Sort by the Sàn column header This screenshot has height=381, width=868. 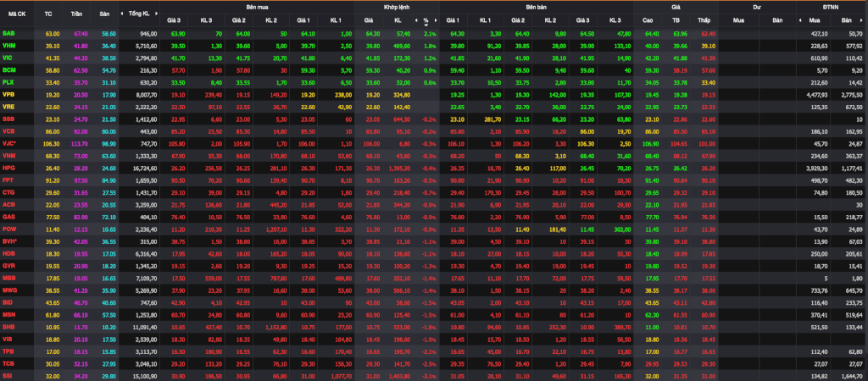(104, 14)
